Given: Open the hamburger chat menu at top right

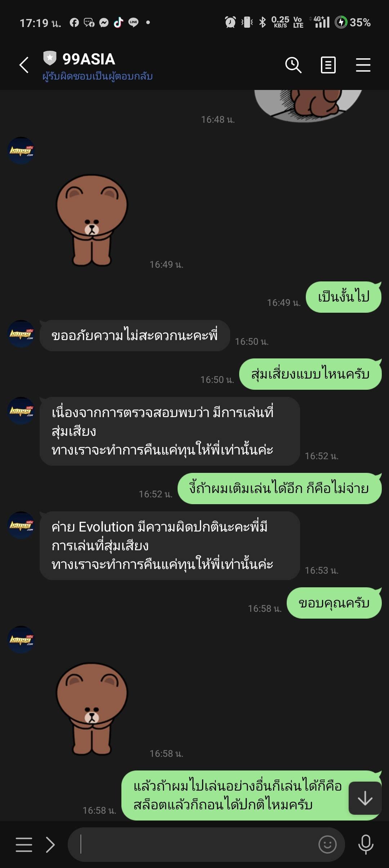Looking at the screenshot, I should tap(363, 65).
